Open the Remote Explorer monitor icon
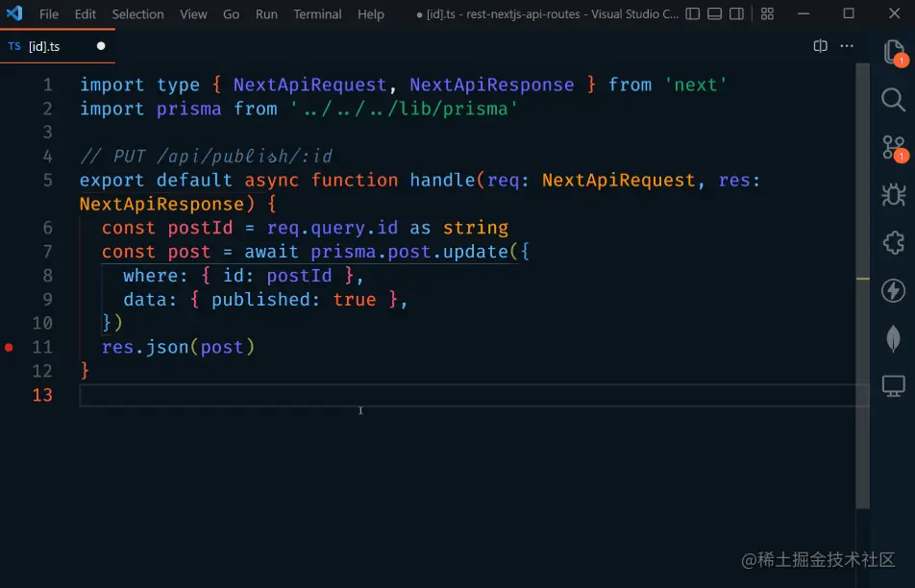Image resolution: width=915 pixels, height=588 pixels. tap(894, 385)
